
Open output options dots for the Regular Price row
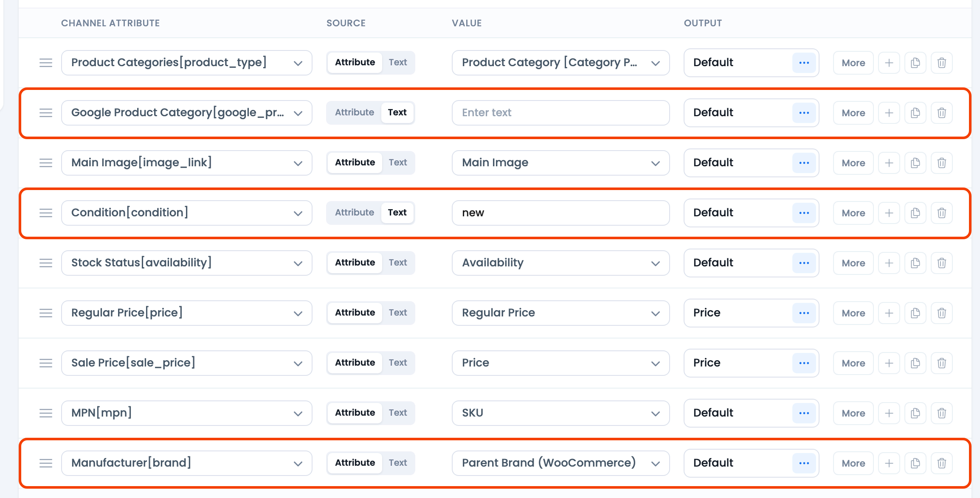point(804,313)
